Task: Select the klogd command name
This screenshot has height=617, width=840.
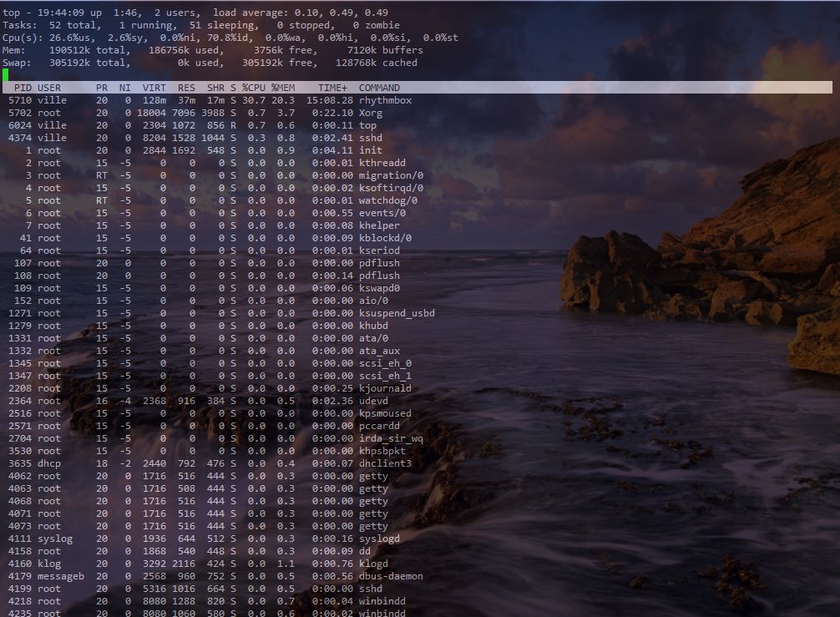Action: (x=373, y=564)
